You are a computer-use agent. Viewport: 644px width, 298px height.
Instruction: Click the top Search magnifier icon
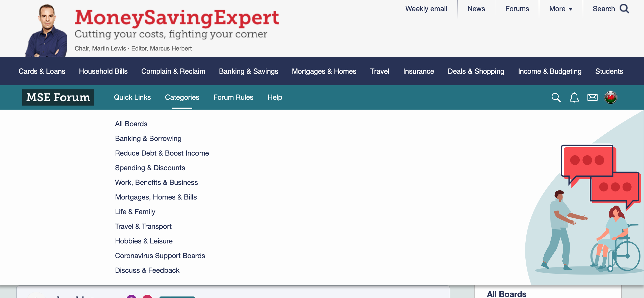(624, 9)
